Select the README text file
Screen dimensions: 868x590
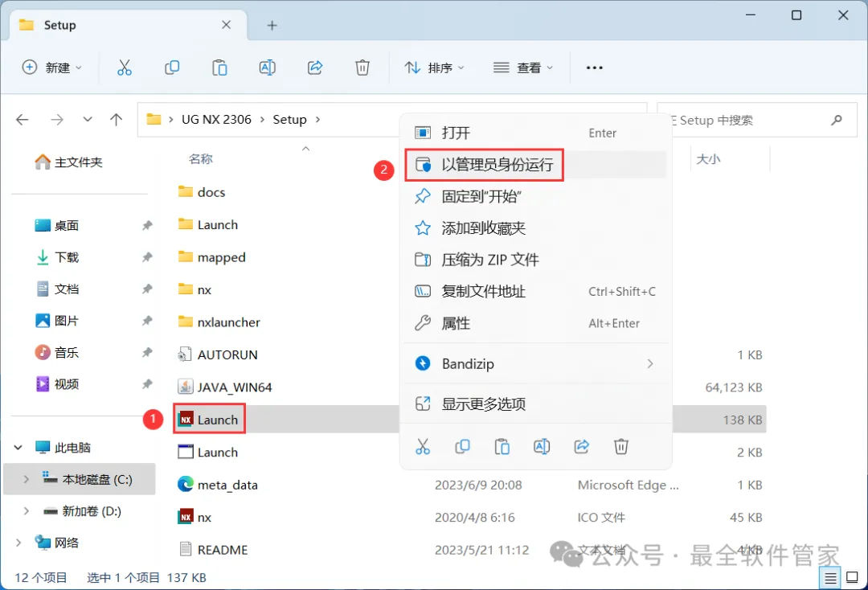tap(212, 550)
